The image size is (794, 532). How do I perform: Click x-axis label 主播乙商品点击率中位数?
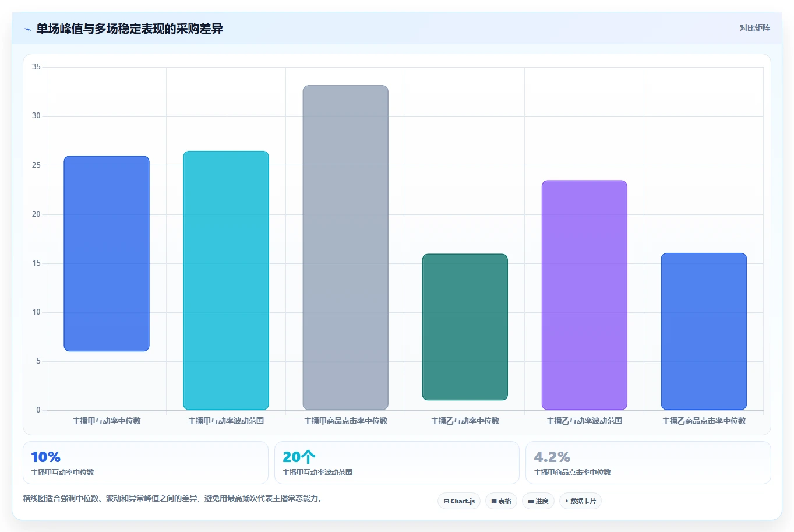tap(704, 421)
